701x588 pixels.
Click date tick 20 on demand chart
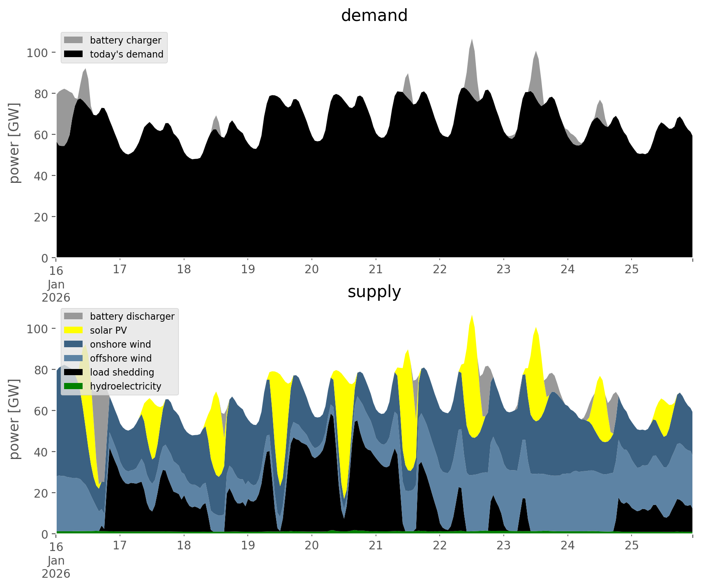click(x=312, y=270)
